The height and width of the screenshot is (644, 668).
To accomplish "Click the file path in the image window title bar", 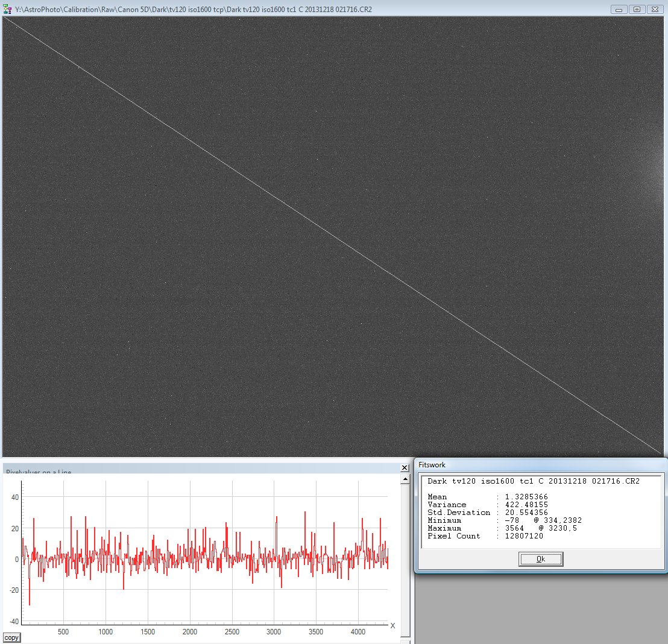I will click(194, 10).
